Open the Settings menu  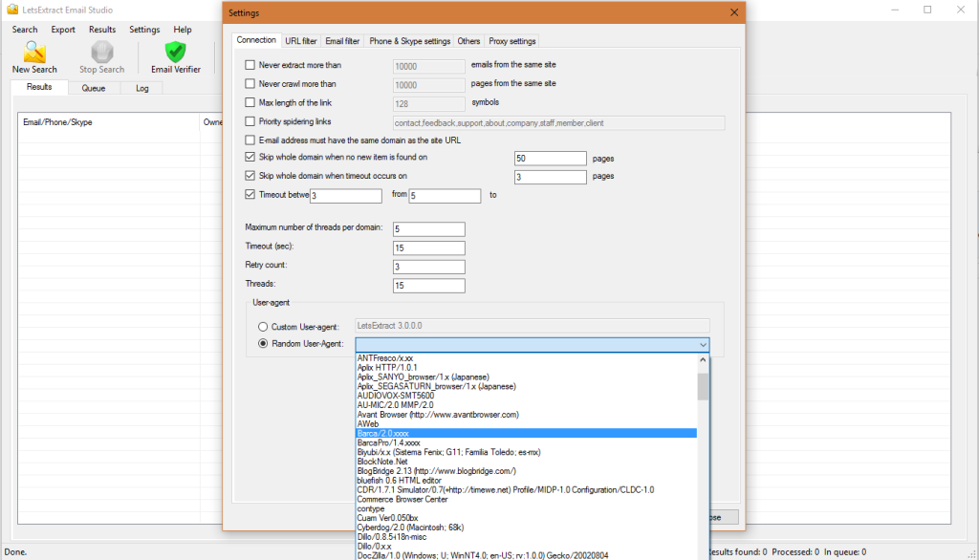(x=143, y=29)
